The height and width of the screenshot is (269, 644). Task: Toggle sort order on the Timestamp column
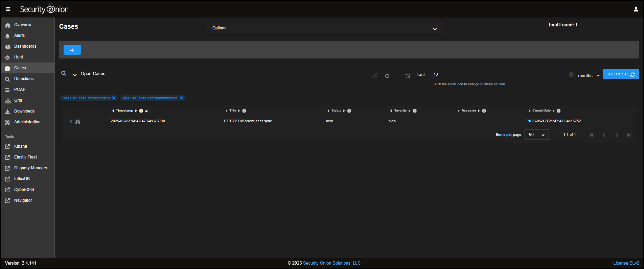(146, 111)
